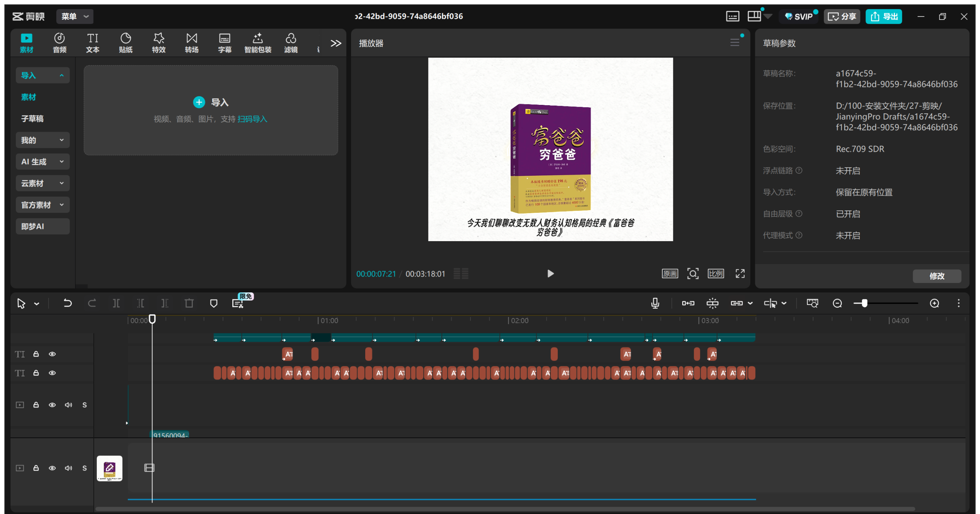This screenshot has width=980, height=514.
Task: Expand the 菜单 menu dropdown
Action: pyautogui.click(x=75, y=16)
